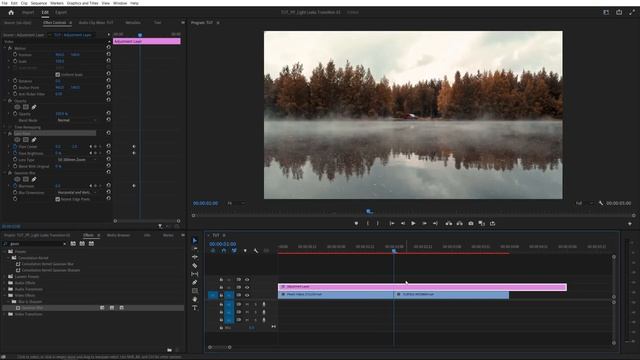The width and height of the screenshot is (640, 360).
Task: Select the Hand tool
Action: [195, 300]
